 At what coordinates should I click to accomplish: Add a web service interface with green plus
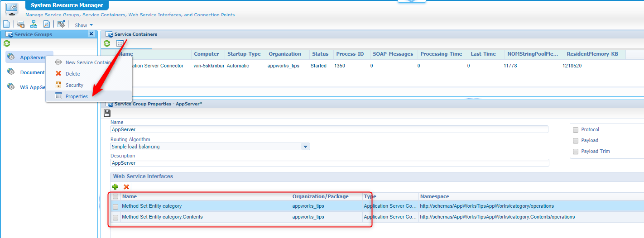(115, 186)
